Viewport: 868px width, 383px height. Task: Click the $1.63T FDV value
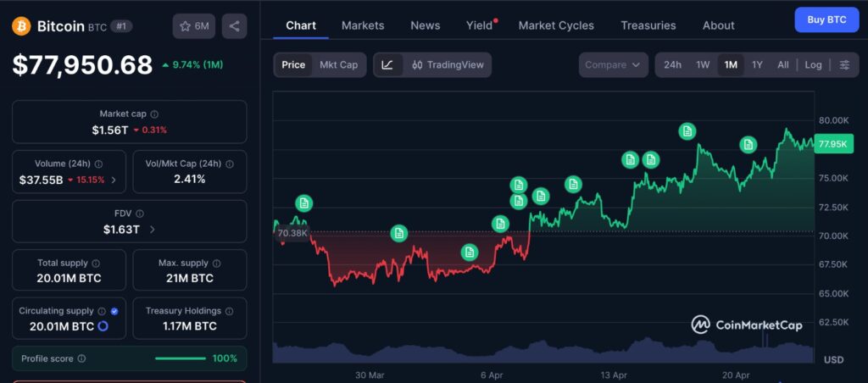tap(121, 229)
